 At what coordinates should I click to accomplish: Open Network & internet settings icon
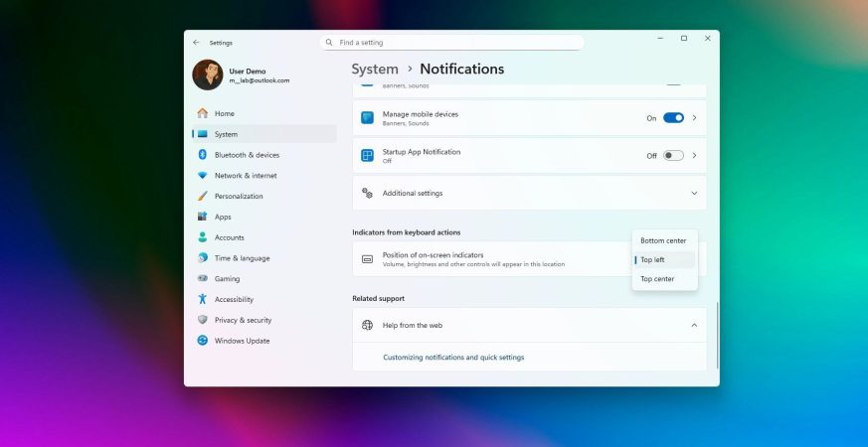202,176
